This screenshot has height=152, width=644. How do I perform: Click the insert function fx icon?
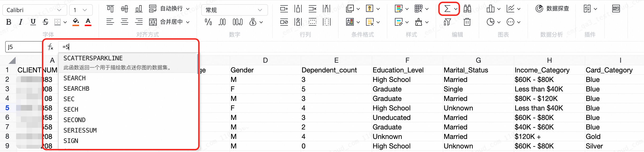coord(50,47)
